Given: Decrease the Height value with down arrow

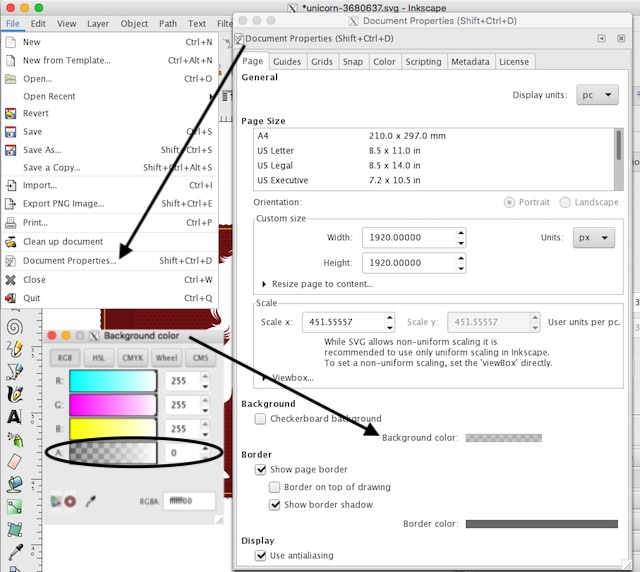Looking at the screenshot, I should click(x=461, y=268).
